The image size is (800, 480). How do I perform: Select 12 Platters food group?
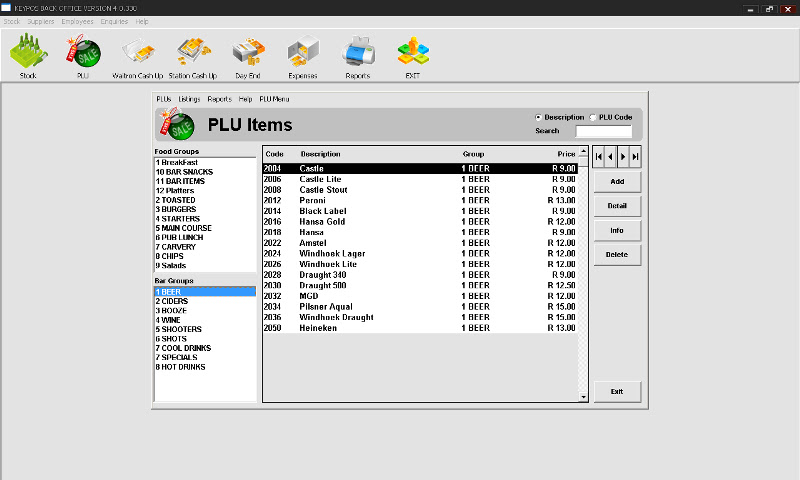point(205,191)
